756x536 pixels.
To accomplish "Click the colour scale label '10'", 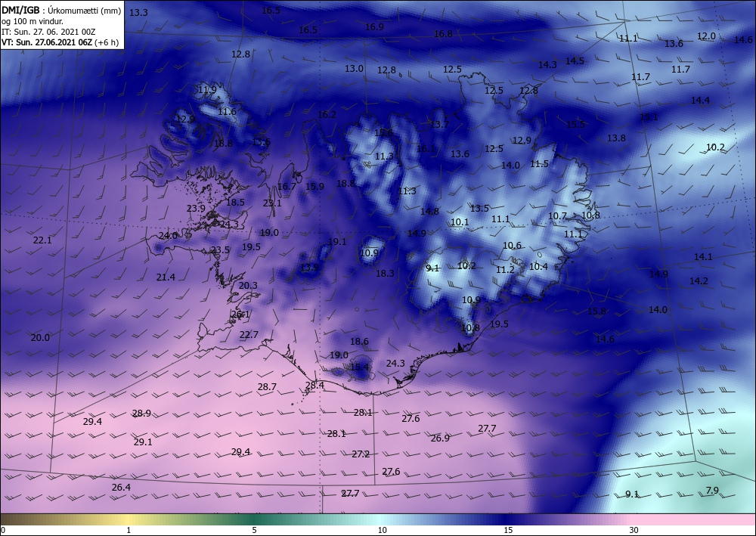I will (383, 530).
